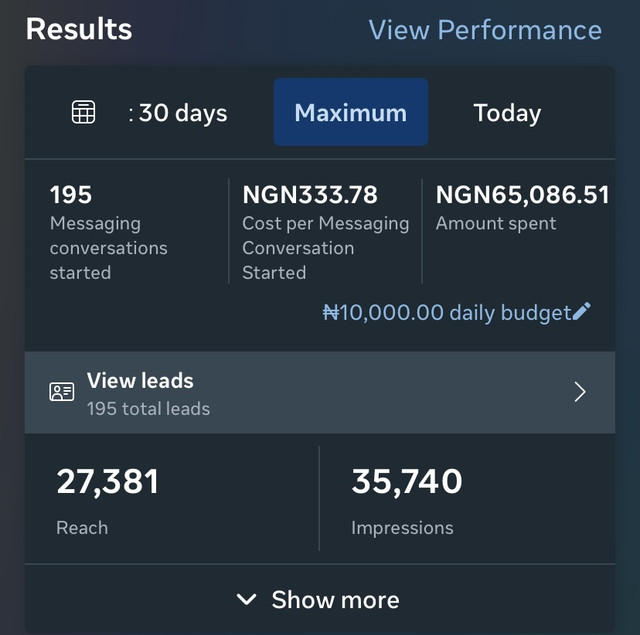The image size is (640, 635).
Task: Click the 27,381 Reach figure
Action: tap(107, 482)
